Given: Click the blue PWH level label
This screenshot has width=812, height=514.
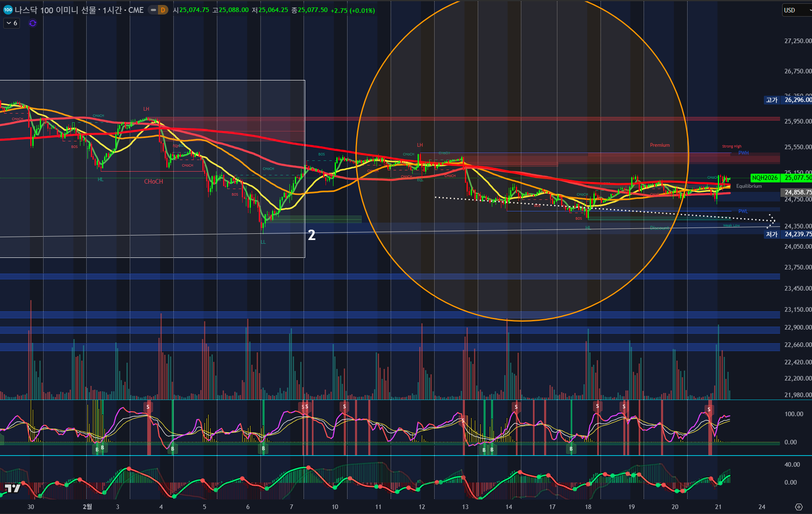Looking at the screenshot, I should pos(743,153).
